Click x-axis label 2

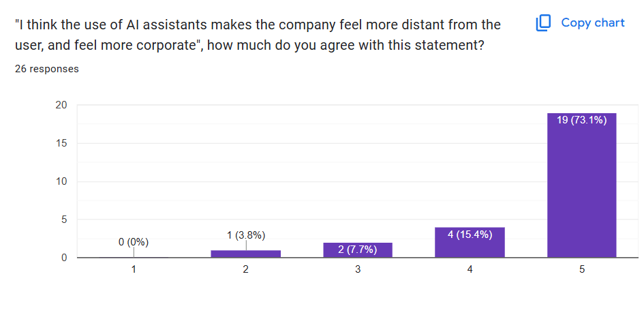[x=246, y=269]
